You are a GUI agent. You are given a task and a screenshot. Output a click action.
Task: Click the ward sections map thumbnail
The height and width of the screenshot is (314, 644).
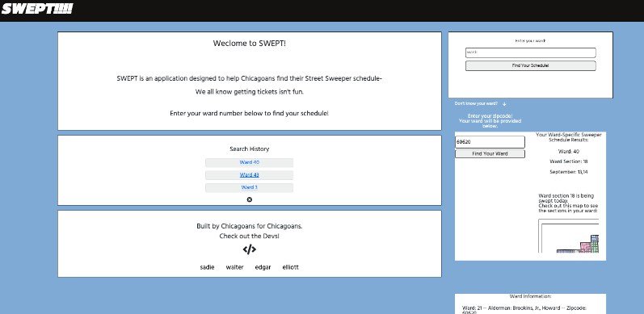[x=568, y=236]
